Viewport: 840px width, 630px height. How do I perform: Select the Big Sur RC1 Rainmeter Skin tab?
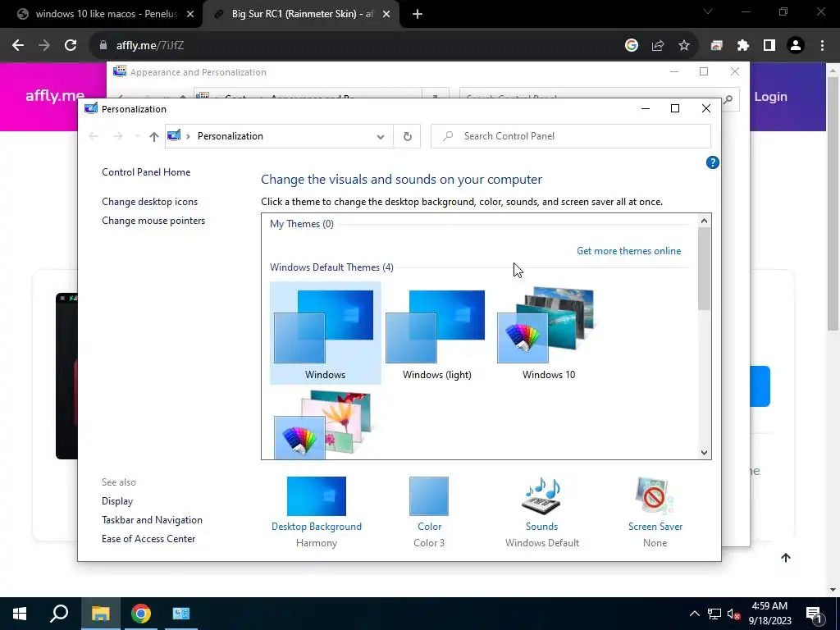coord(302,14)
